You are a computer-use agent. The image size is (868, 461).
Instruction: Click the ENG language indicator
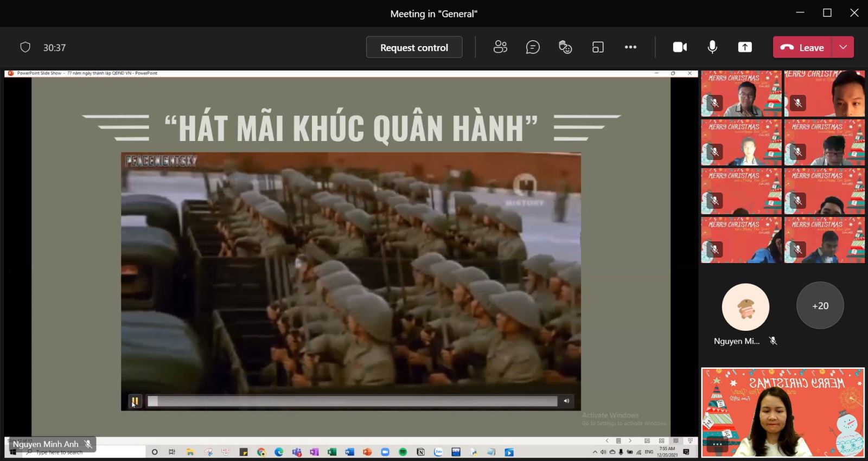pyautogui.click(x=649, y=452)
